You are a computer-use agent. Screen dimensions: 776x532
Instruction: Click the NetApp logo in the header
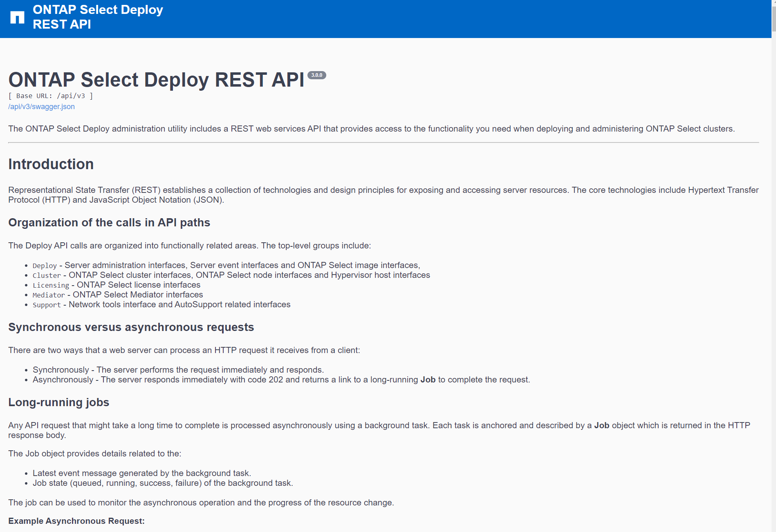pyautogui.click(x=18, y=17)
